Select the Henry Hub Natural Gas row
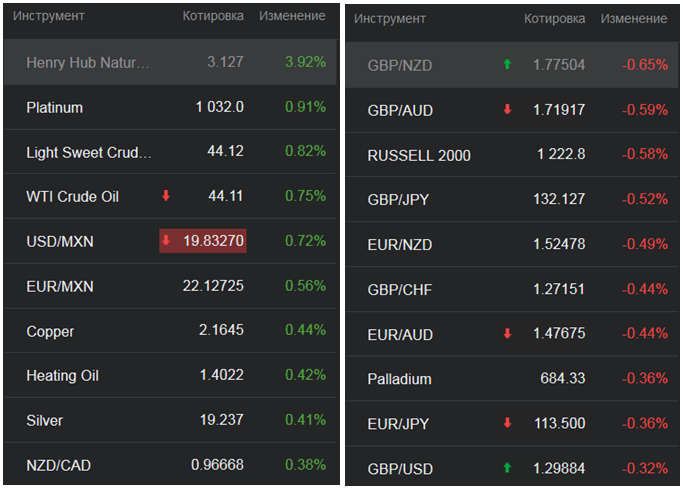The image size is (683, 490). (x=88, y=62)
